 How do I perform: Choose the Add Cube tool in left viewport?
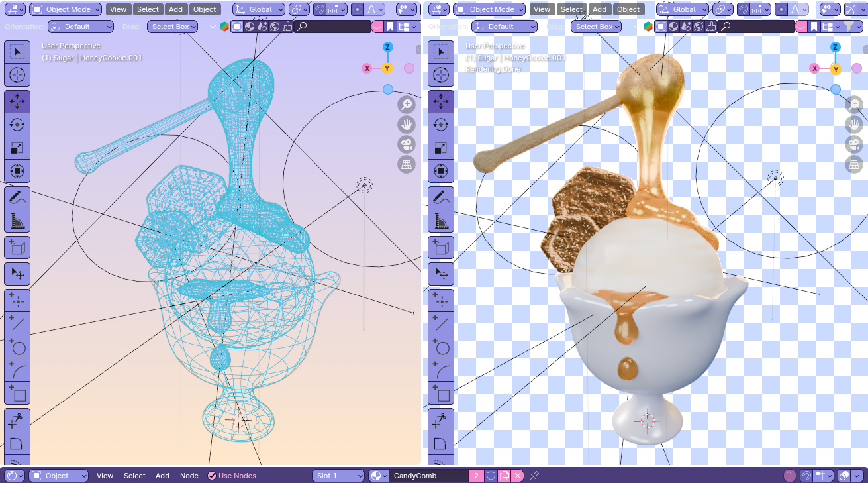17,248
